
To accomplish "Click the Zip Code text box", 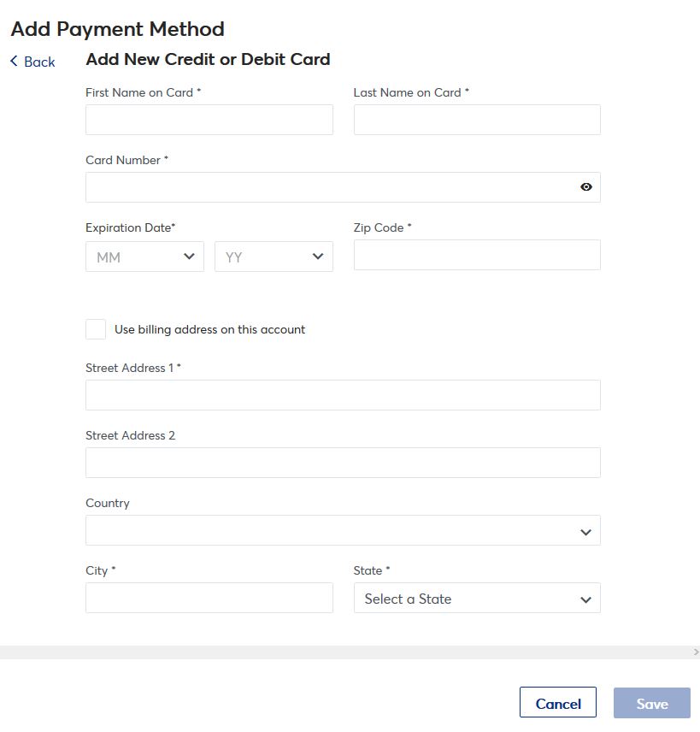I will (476, 255).
